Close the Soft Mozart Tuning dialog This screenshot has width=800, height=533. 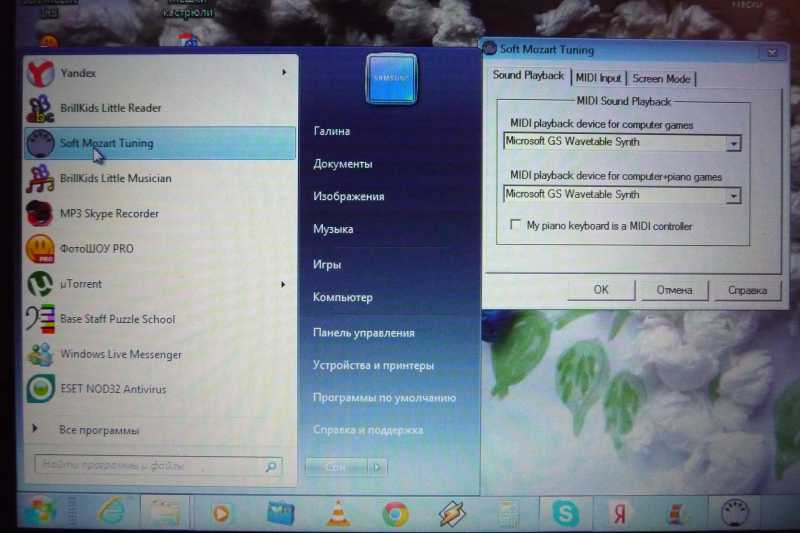[772, 52]
